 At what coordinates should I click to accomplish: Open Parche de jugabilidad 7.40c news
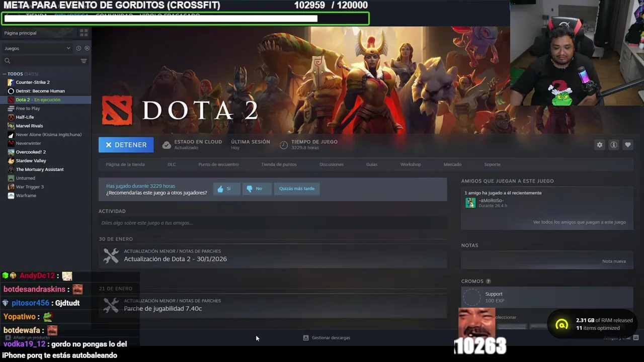coord(163,308)
